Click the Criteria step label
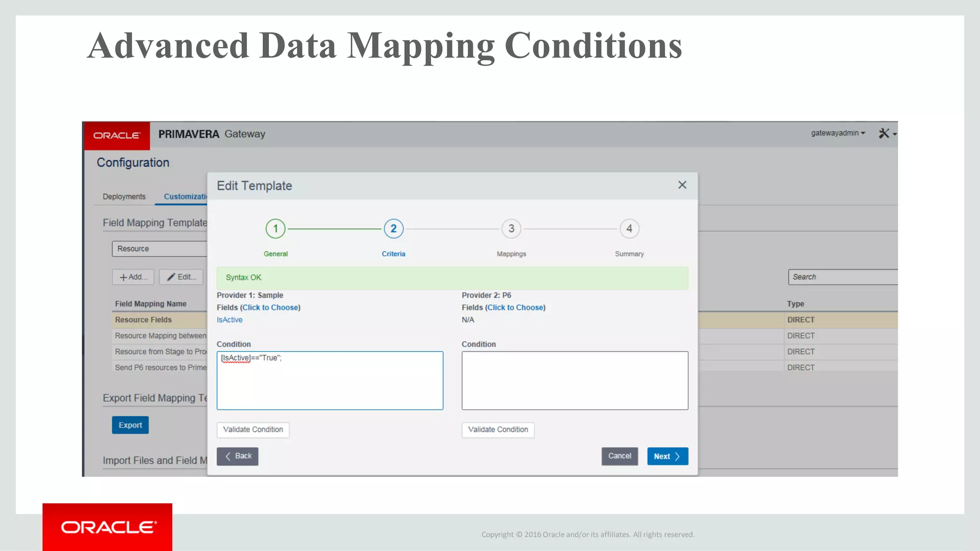The width and height of the screenshot is (980, 551). tap(393, 254)
